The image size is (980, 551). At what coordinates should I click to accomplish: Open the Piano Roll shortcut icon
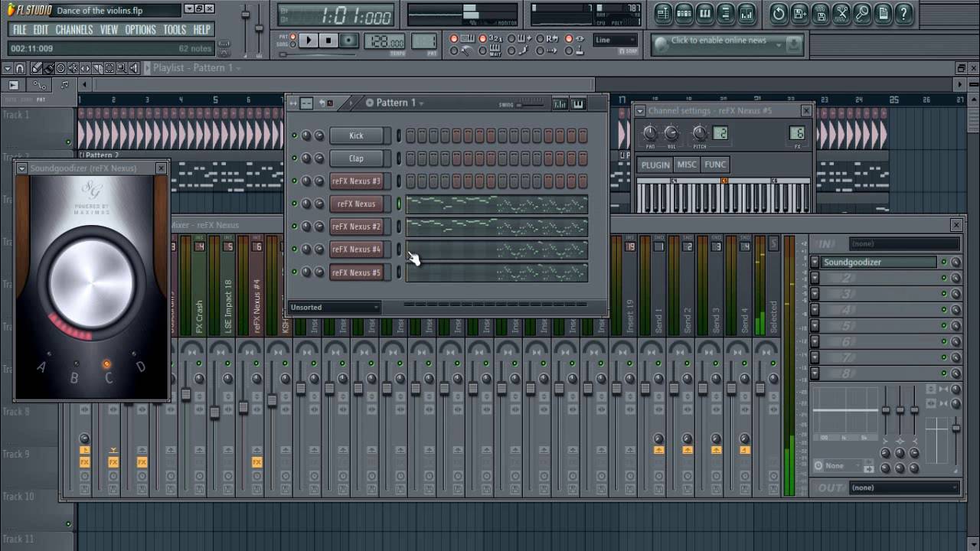click(x=705, y=13)
